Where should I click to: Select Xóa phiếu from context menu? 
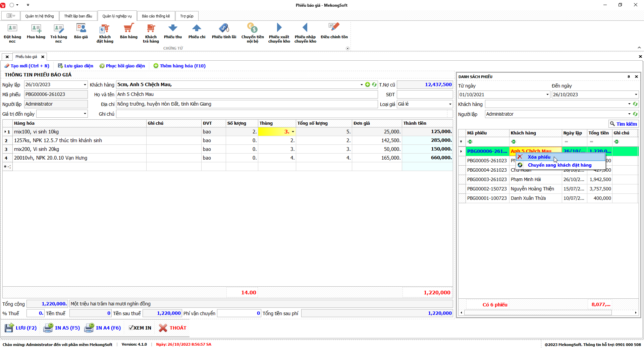point(539,157)
